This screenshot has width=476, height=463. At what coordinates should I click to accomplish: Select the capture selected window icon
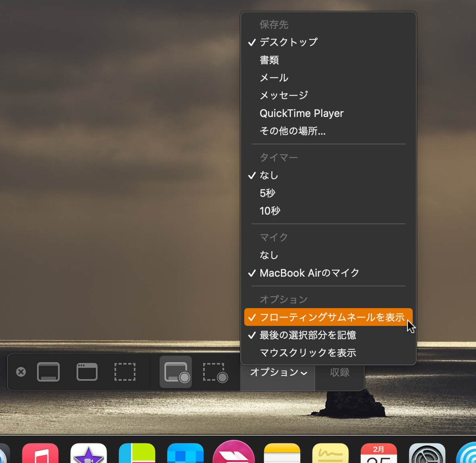click(x=87, y=372)
